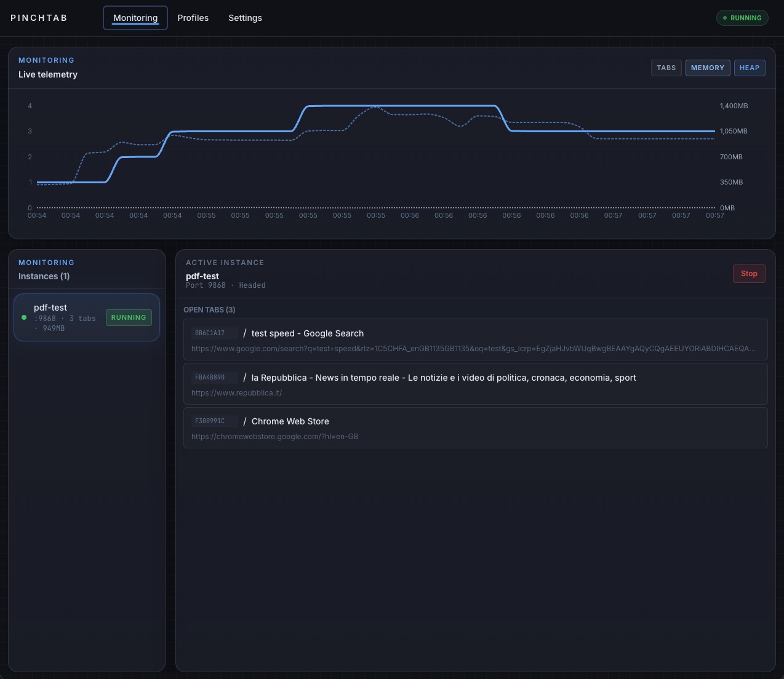Stop the pdf-test instance

(x=749, y=274)
